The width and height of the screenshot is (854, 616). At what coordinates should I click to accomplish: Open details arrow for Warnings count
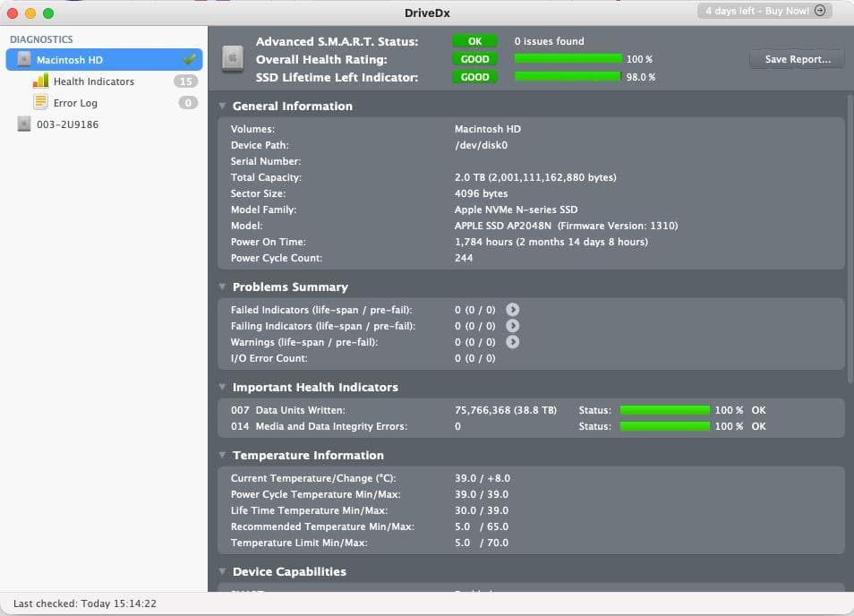tap(512, 342)
